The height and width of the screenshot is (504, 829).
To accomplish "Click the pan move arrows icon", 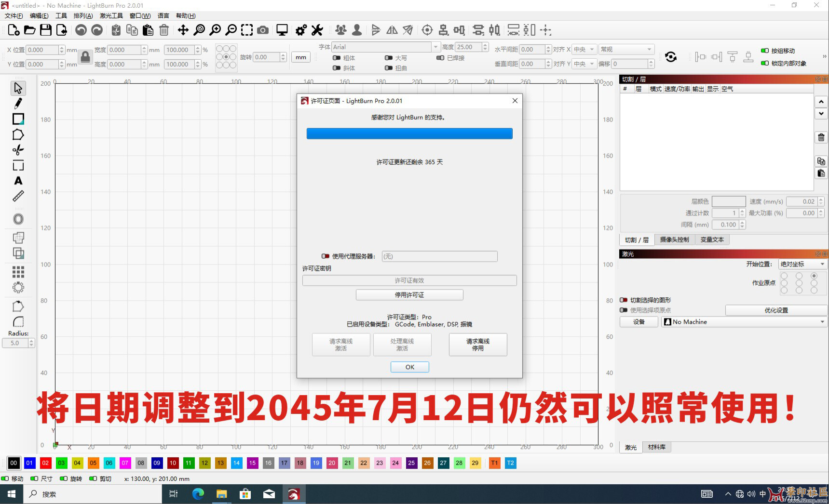I will pos(183,30).
